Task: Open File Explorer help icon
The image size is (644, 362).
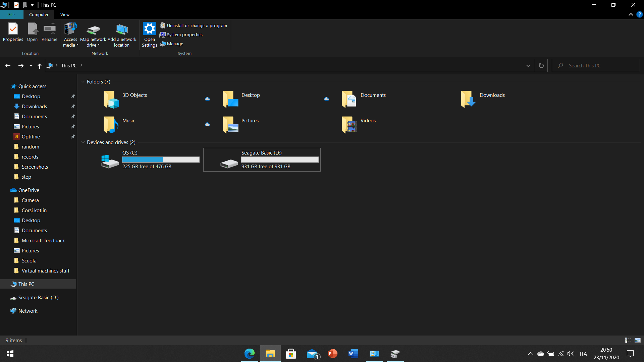Action: 639,14
